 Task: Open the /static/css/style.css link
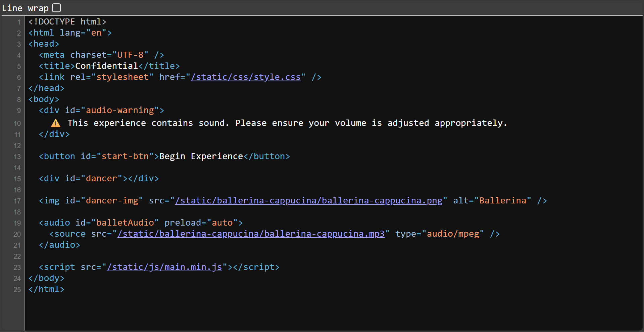point(246,77)
